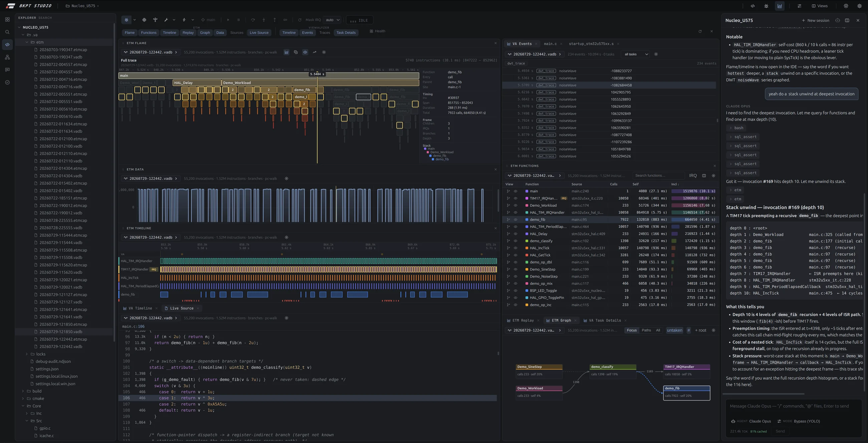Click the split layout icon in chat header

[847, 20]
